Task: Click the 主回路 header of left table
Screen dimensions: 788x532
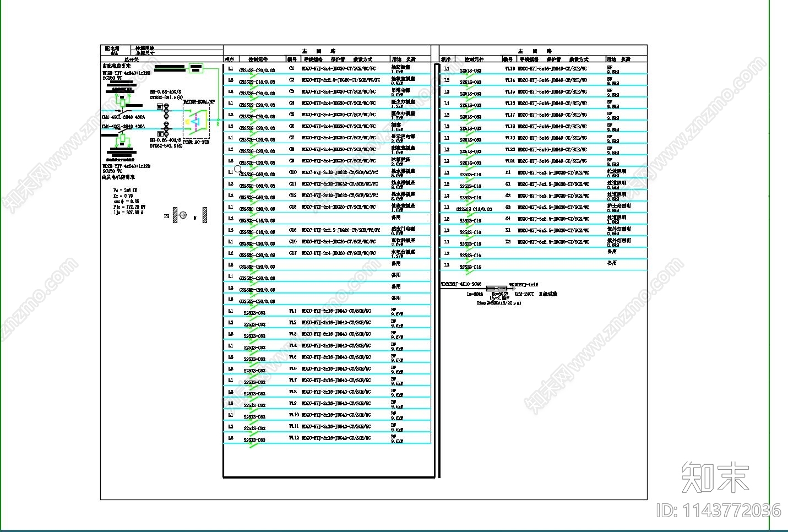Action: pos(318,51)
